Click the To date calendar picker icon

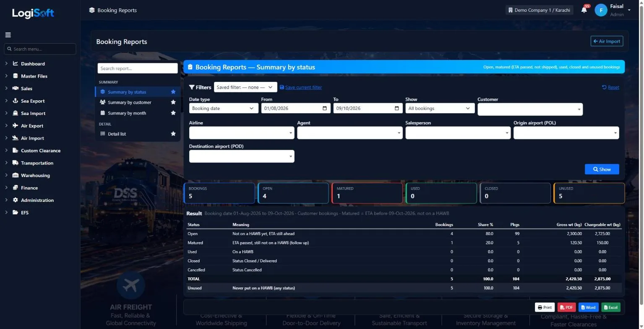point(397,108)
